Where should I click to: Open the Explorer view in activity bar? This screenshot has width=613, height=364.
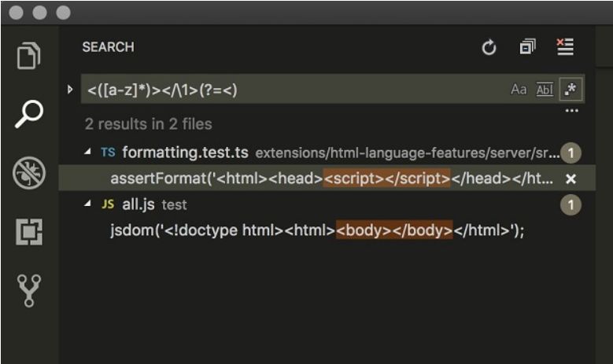point(29,57)
